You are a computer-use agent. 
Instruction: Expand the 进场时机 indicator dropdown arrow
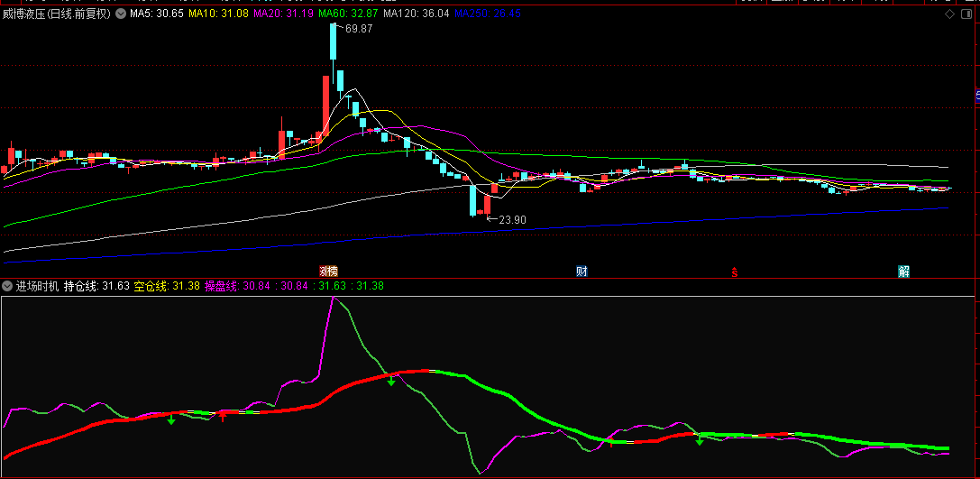(7, 286)
